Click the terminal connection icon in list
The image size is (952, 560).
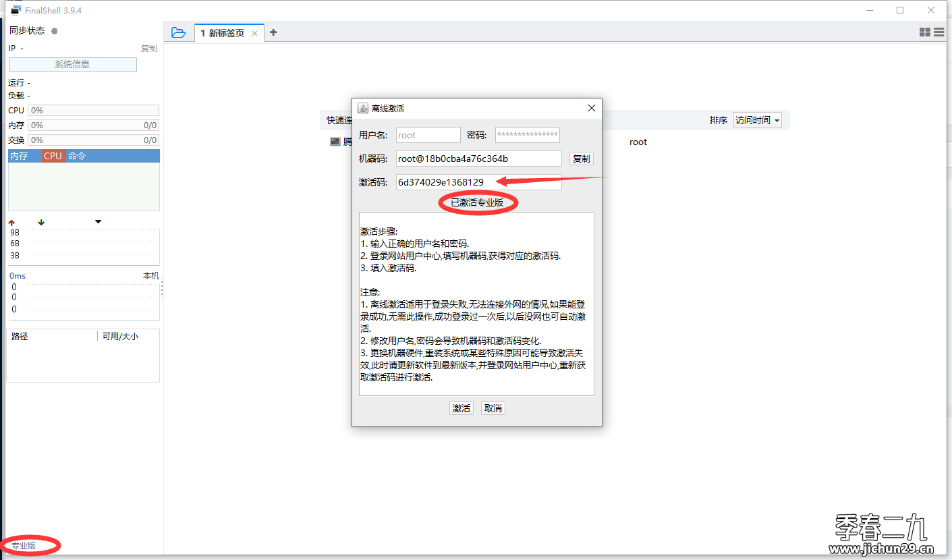[335, 142]
